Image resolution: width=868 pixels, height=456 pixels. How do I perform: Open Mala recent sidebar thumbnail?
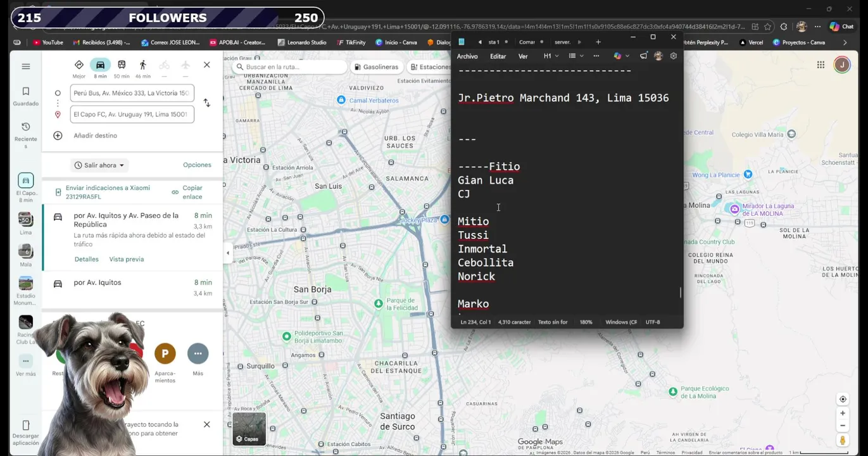pyautogui.click(x=26, y=255)
